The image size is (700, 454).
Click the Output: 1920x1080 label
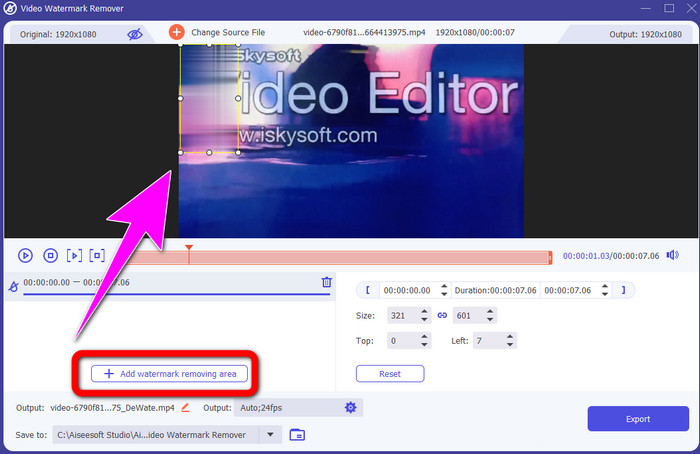click(x=645, y=34)
